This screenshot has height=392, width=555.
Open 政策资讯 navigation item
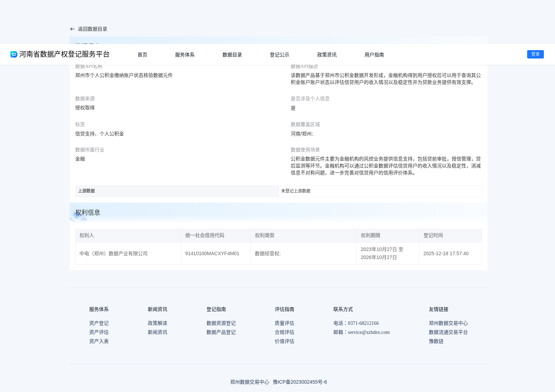click(327, 55)
